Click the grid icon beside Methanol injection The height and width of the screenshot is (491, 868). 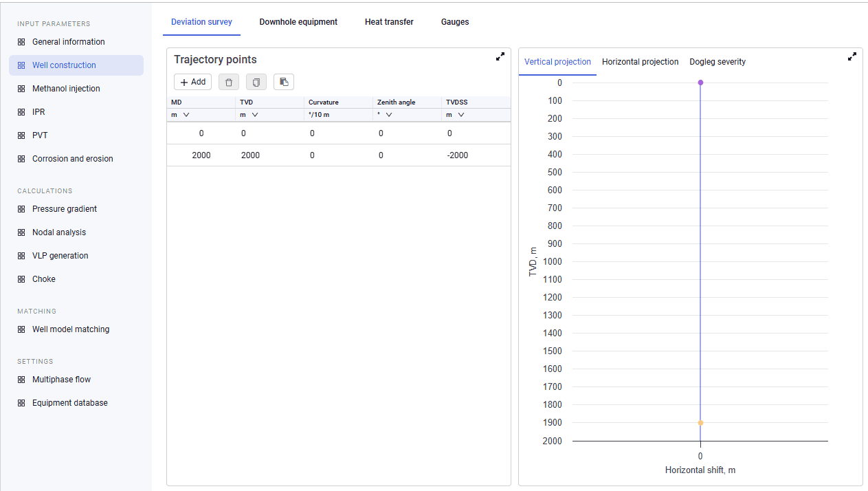pyautogui.click(x=21, y=89)
